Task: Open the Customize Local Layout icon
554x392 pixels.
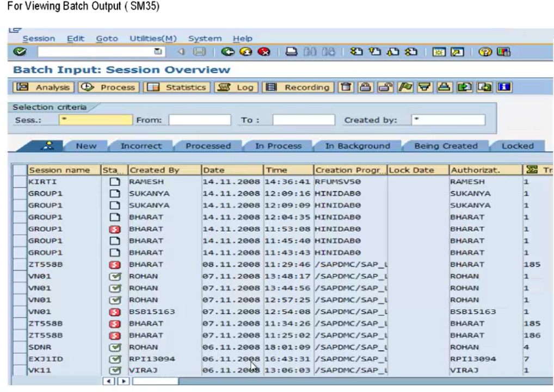Action: coord(503,52)
